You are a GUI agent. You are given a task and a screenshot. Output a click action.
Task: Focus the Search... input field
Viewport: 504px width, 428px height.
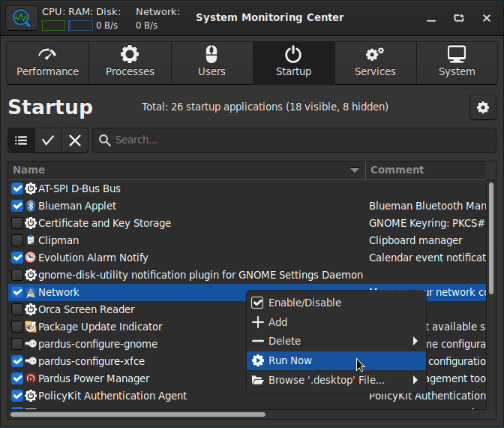pos(294,140)
